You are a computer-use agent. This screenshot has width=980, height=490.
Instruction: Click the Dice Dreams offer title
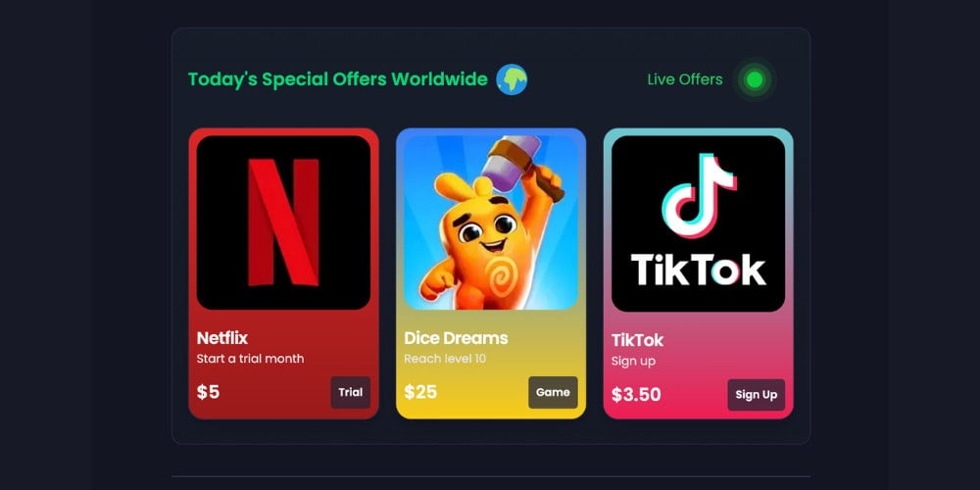tap(457, 338)
